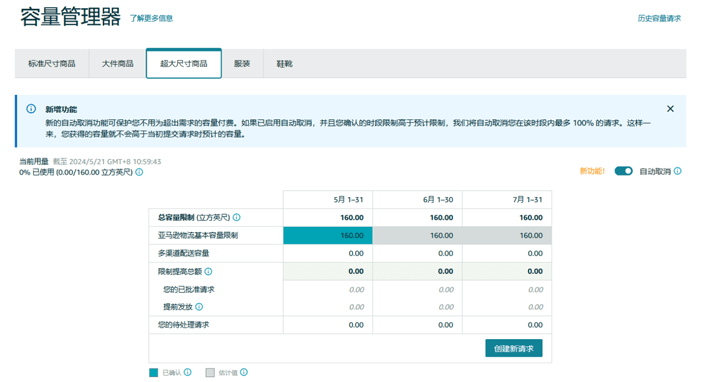Screen dimensions: 705x382
Task: Click the info icon in 新增功能 banner
Action: click(31, 109)
